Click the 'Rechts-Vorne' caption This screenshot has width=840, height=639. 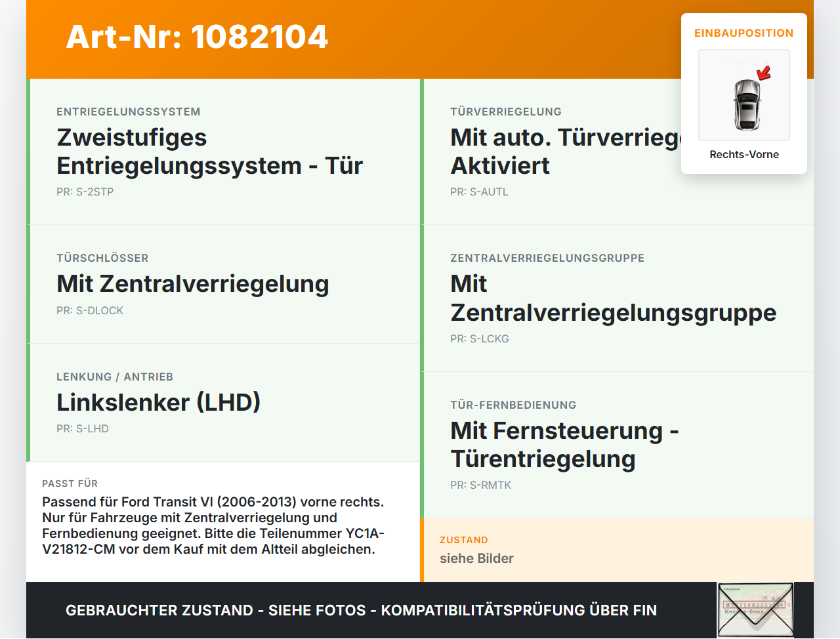pyautogui.click(x=744, y=154)
